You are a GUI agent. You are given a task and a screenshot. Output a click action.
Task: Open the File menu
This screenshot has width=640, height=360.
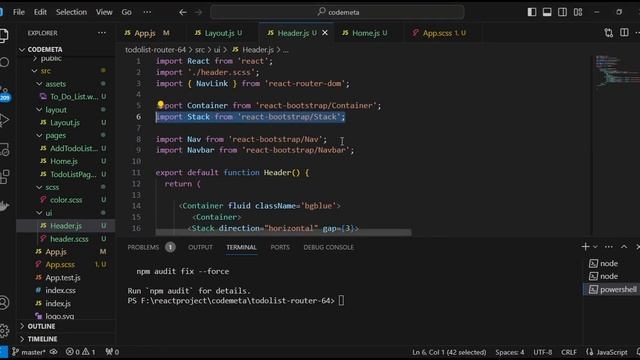19,12
